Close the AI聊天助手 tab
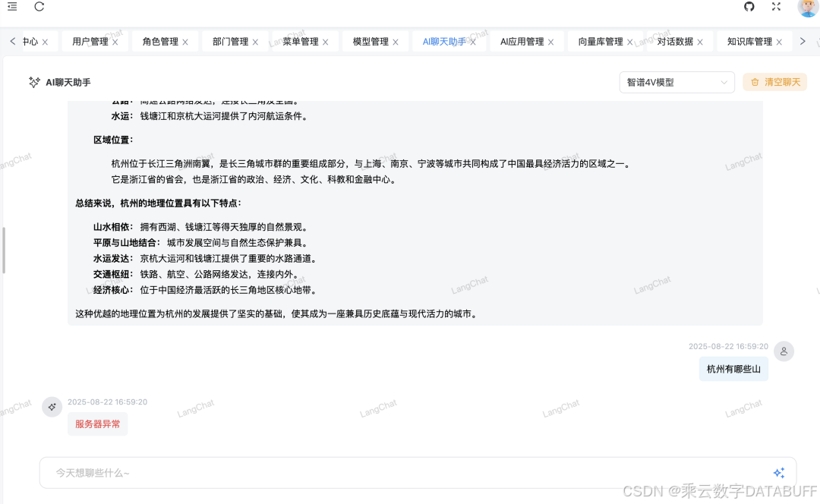The image size is (820, 504). (473, 42)
